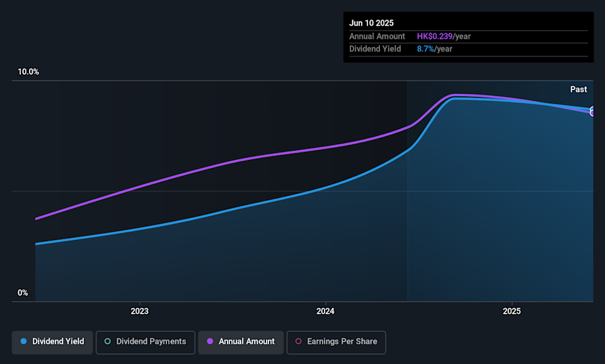Click the end data point marker on chart
The width and height of the screenshot is (605, 364).
[x=592, y=111]
